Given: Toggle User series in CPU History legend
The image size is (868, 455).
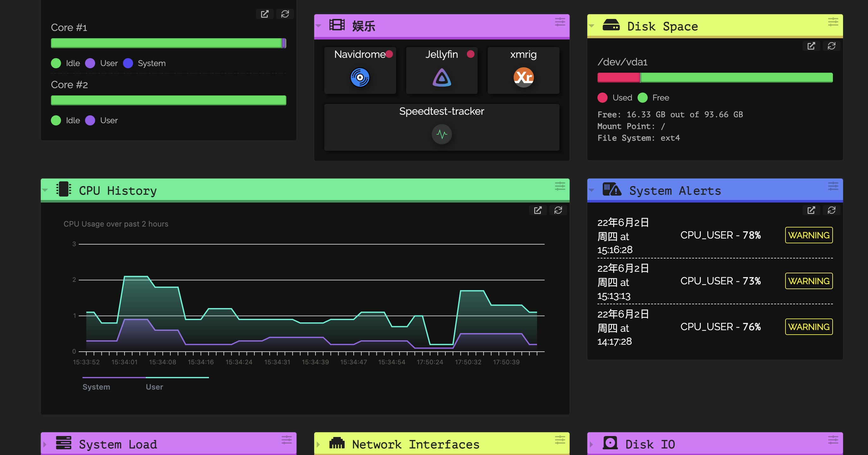Looking at the screenshot, I should [154, 387].
